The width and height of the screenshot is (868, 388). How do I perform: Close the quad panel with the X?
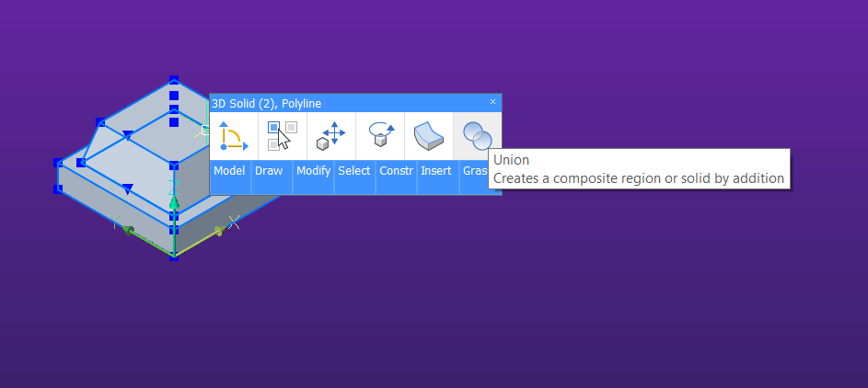click(492, 102)
